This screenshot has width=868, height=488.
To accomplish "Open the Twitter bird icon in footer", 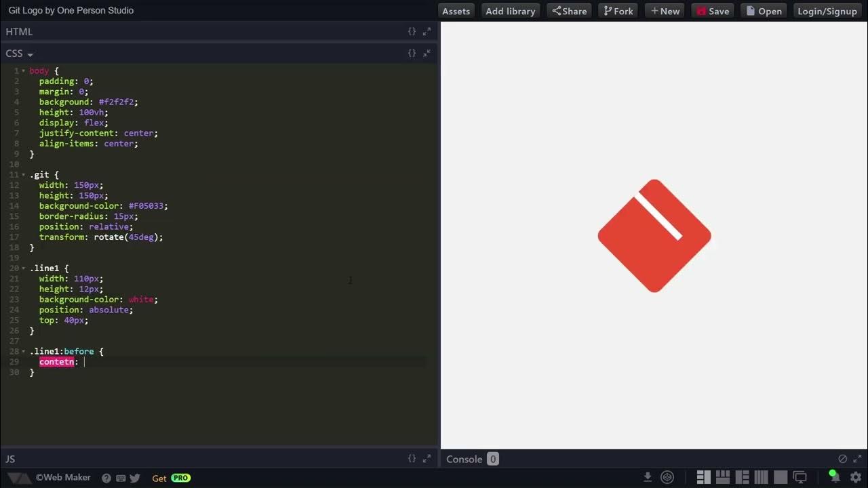I will point(135,478).
